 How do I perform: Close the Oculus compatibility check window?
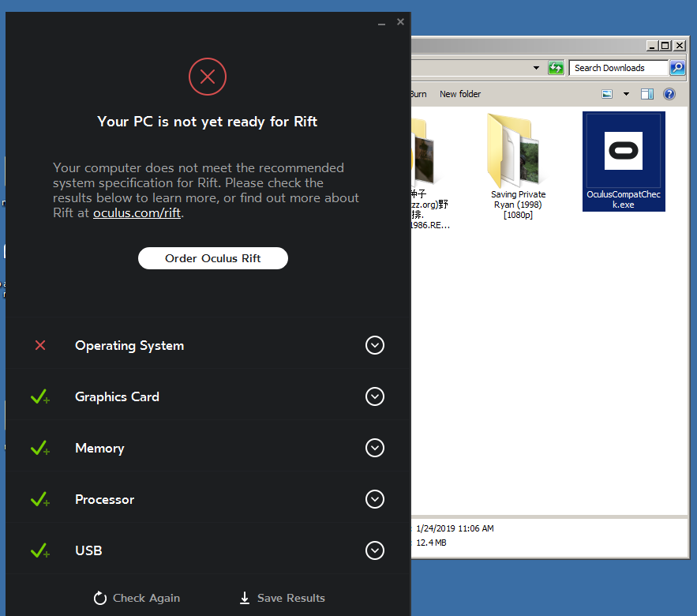pos(400,22)
